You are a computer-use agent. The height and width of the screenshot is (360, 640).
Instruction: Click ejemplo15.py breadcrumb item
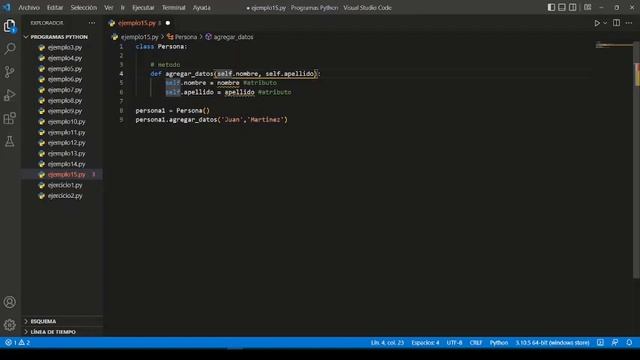point(139,37)
